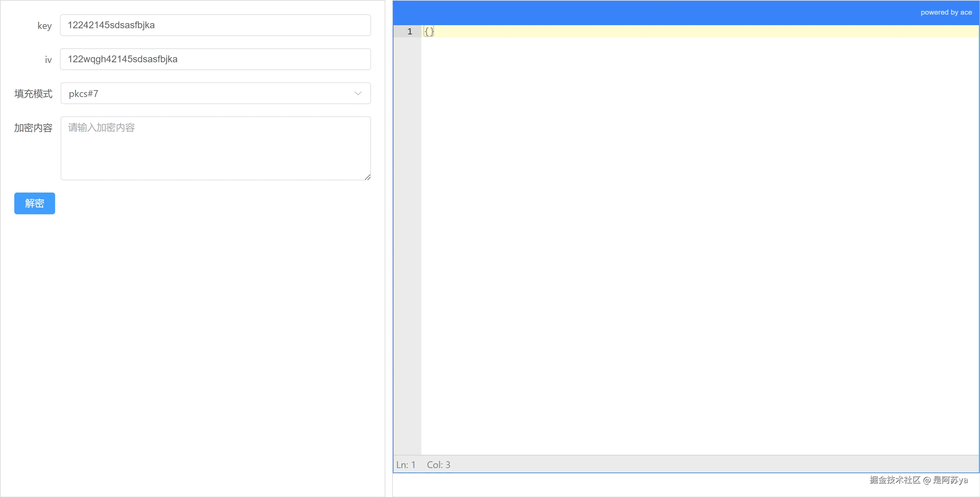This screenshot has height=497, width=980.
Task: Click the chevron arrow of padding dropdown
Action: tap(358, 94)
